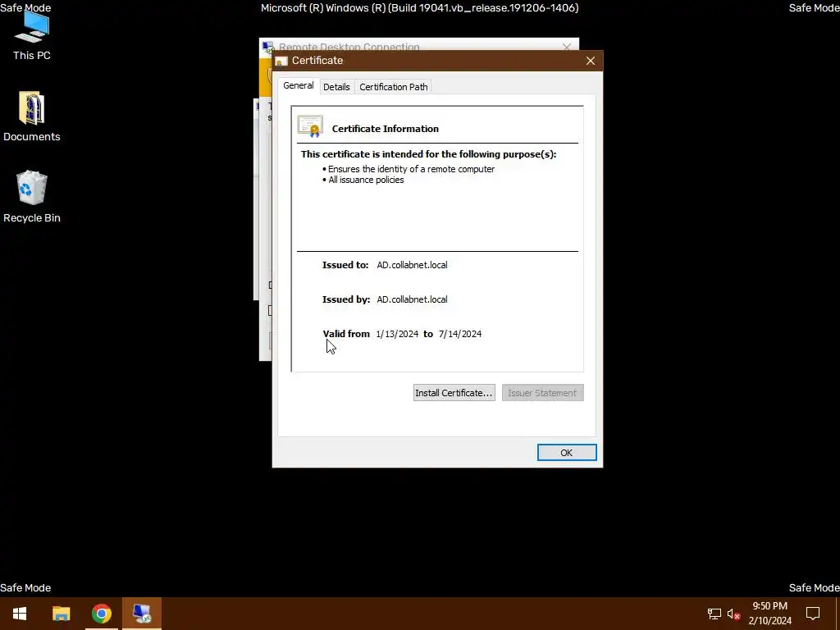
Task: Click the network status tray icon
Action: 714,614
